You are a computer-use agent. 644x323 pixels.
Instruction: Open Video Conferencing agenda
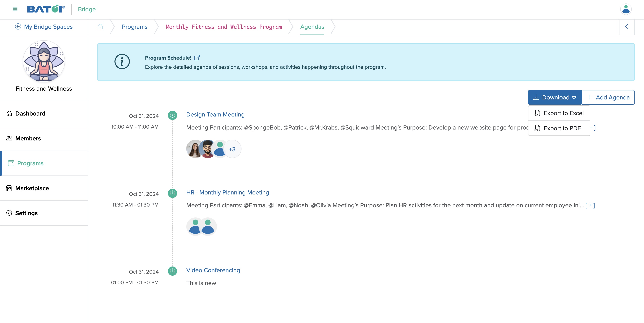click(x=213, y=270)
